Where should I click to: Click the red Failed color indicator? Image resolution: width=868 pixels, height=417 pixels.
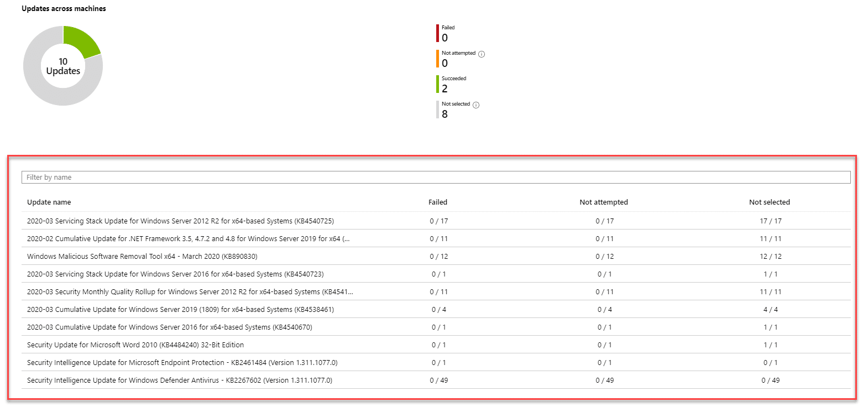click(437, 33)
